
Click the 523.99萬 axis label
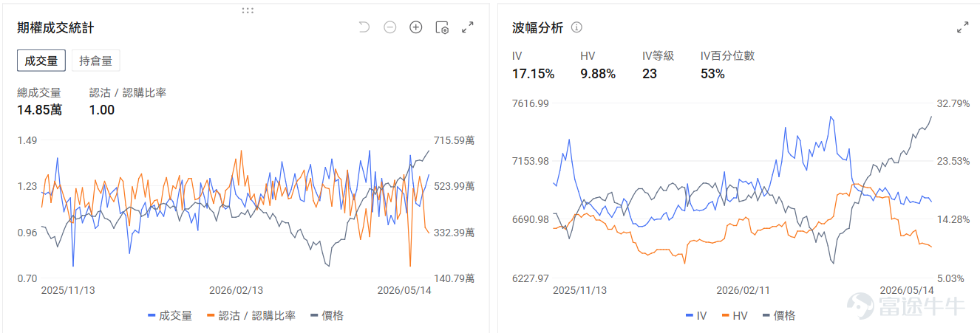pyautogui.click(x=455, y=186)
